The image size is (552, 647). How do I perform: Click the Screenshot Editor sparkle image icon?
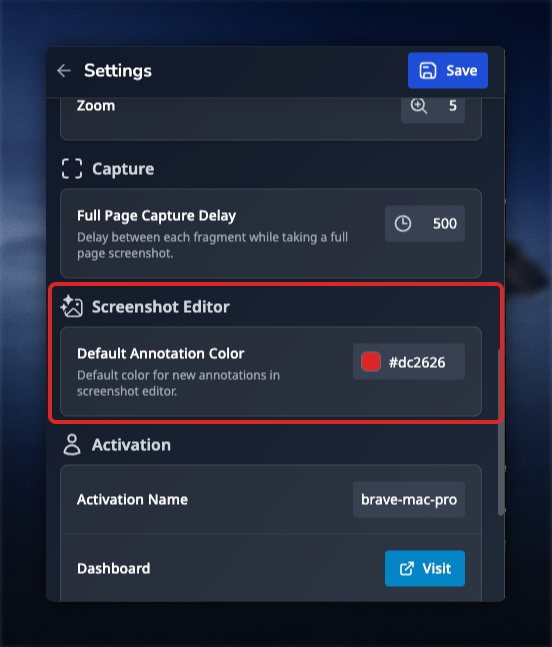[x=72, y=307]
